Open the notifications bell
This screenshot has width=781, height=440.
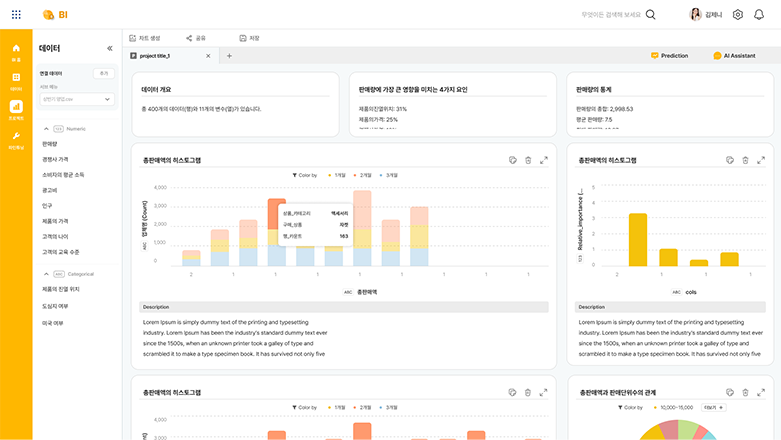(x=759, y=14)
